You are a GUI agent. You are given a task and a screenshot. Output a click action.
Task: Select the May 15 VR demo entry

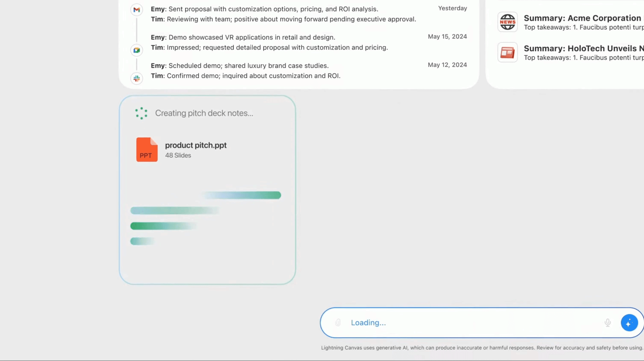(x=243, y=37)
